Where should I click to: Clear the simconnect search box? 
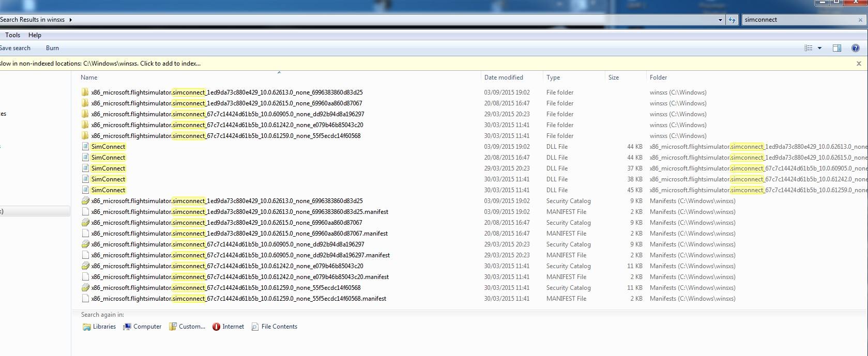(860, 20)
